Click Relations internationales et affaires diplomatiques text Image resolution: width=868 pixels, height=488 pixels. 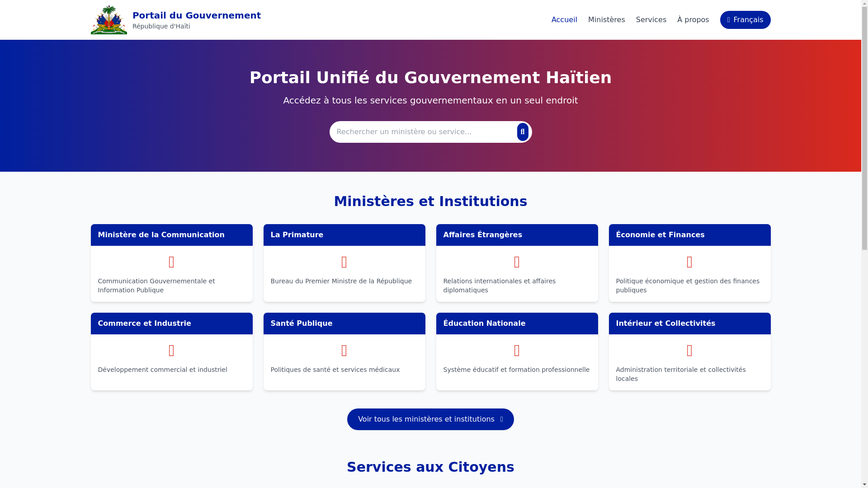click(x=499, y=286)
